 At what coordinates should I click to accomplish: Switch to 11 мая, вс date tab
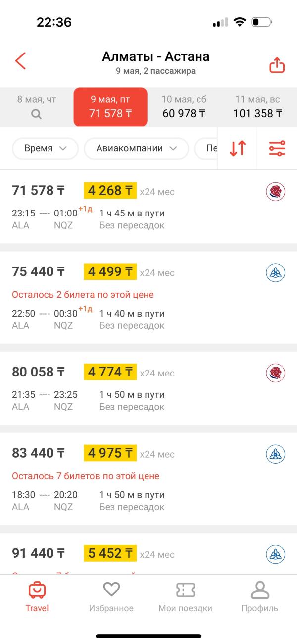tap(258, 107)
